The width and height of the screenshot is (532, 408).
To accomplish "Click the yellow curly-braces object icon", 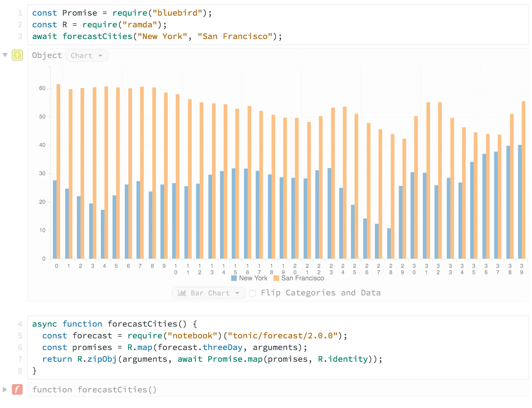I will 17,55.
